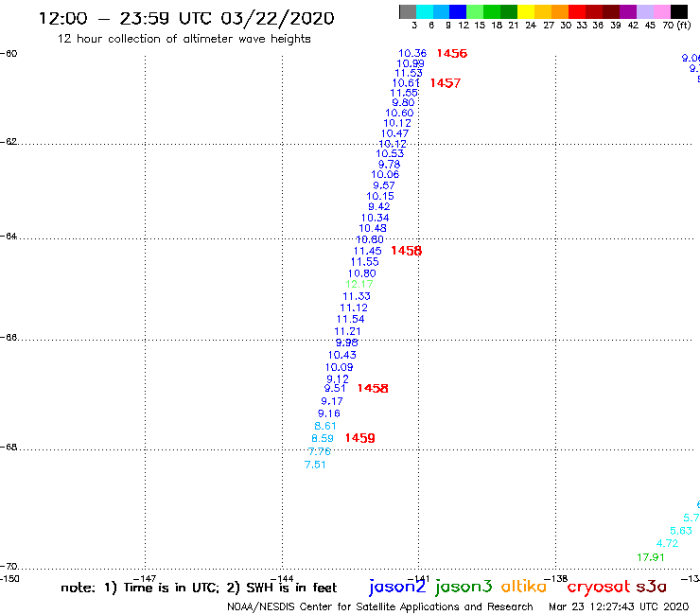Click the wave height value 11.45

pos(367,251)
